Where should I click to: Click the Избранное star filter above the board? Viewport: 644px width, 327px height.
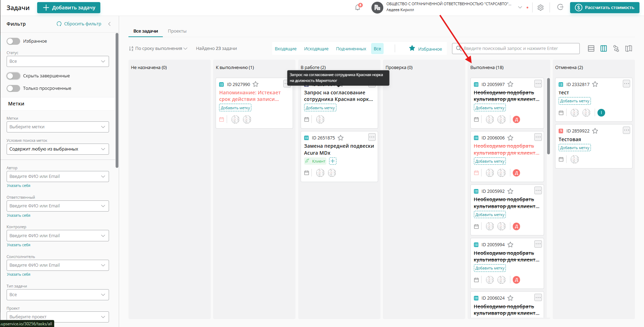point(425,49)
